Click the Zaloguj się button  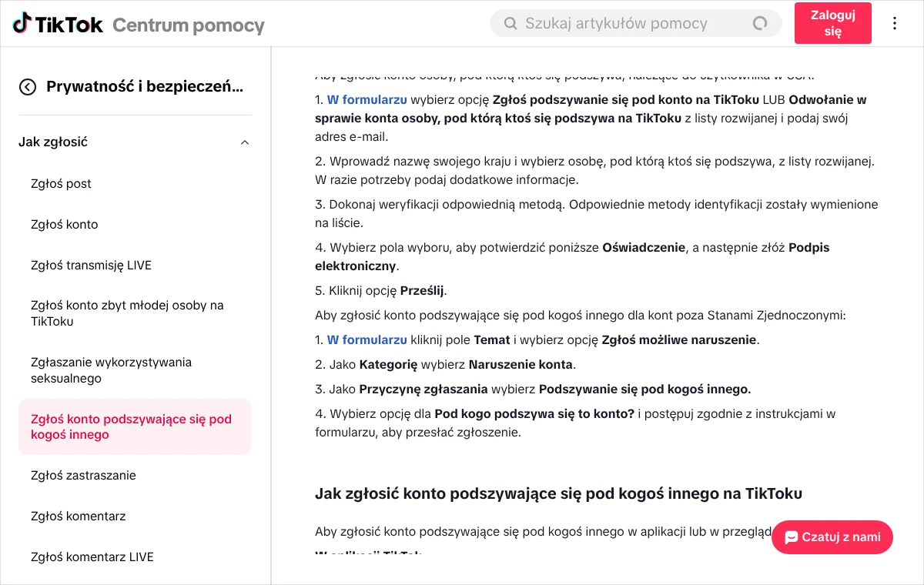833,23
